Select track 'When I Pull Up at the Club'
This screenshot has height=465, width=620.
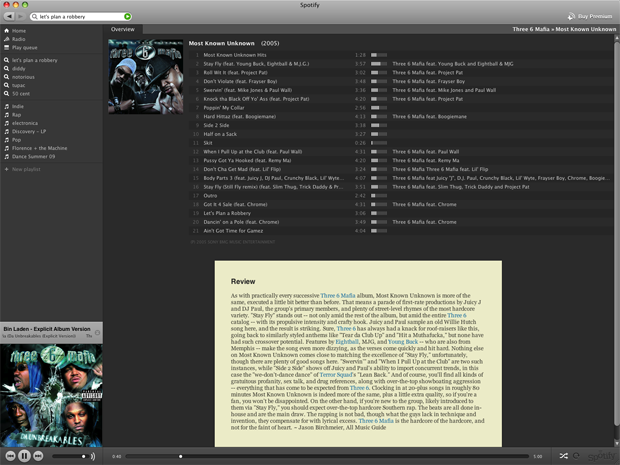(x=253, y=152)
